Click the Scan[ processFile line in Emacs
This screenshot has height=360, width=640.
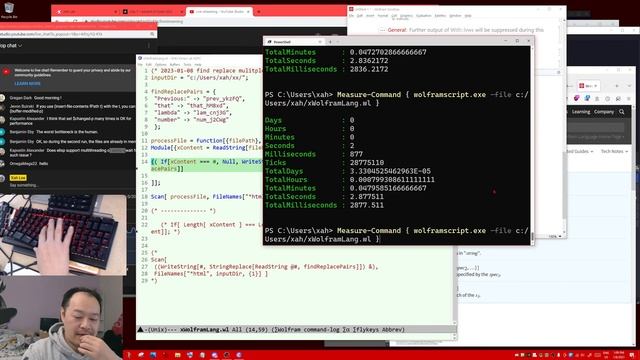point(207,197)
